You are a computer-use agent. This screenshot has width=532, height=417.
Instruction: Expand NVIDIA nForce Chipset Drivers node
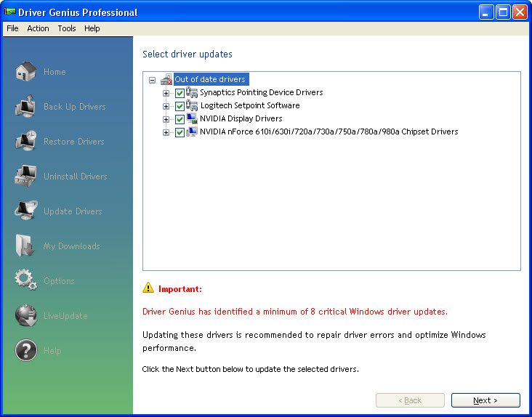coord(166,132)
